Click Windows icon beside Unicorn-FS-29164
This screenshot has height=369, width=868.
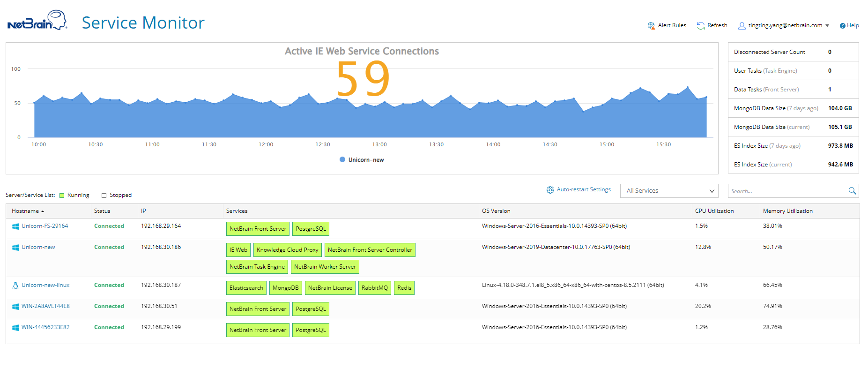pyautogui.click(x=15, y=226)
